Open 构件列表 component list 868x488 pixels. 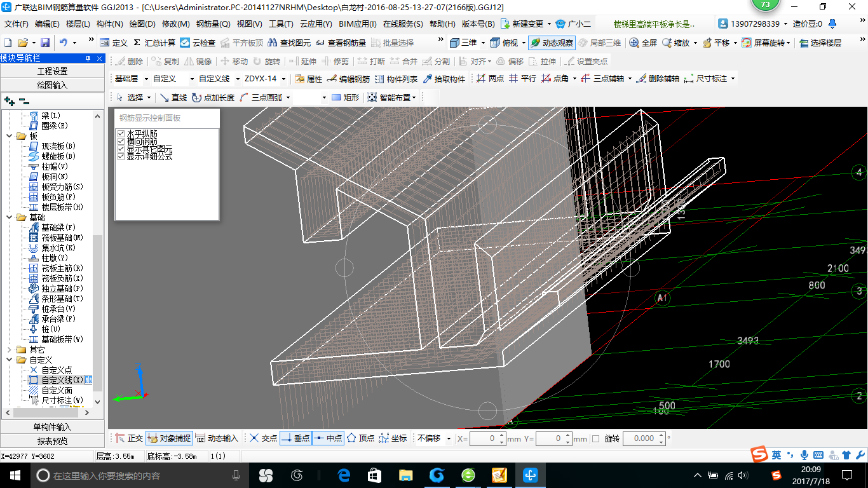[397, 79]
